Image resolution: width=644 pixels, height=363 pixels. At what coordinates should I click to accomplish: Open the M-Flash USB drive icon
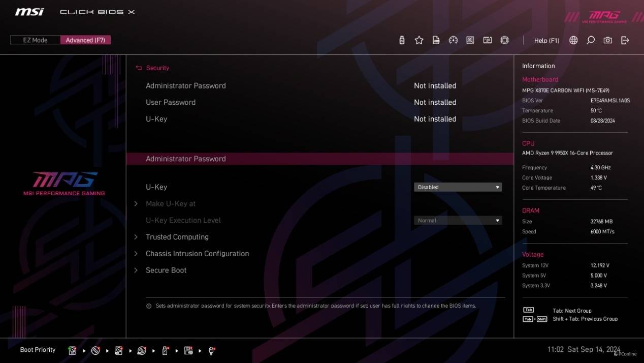[402, 40]
